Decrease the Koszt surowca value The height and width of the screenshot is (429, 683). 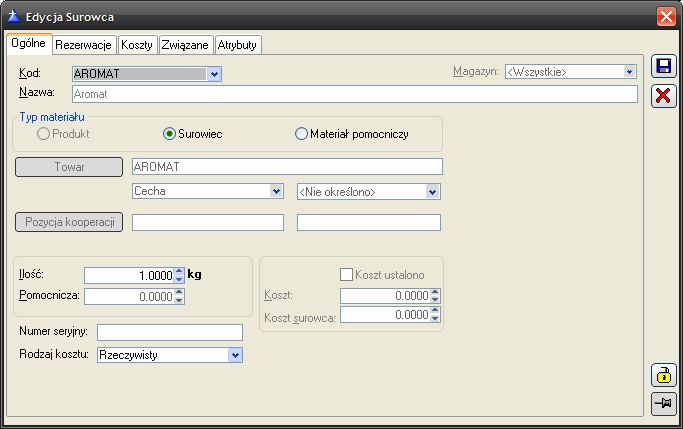click(435, 318)
